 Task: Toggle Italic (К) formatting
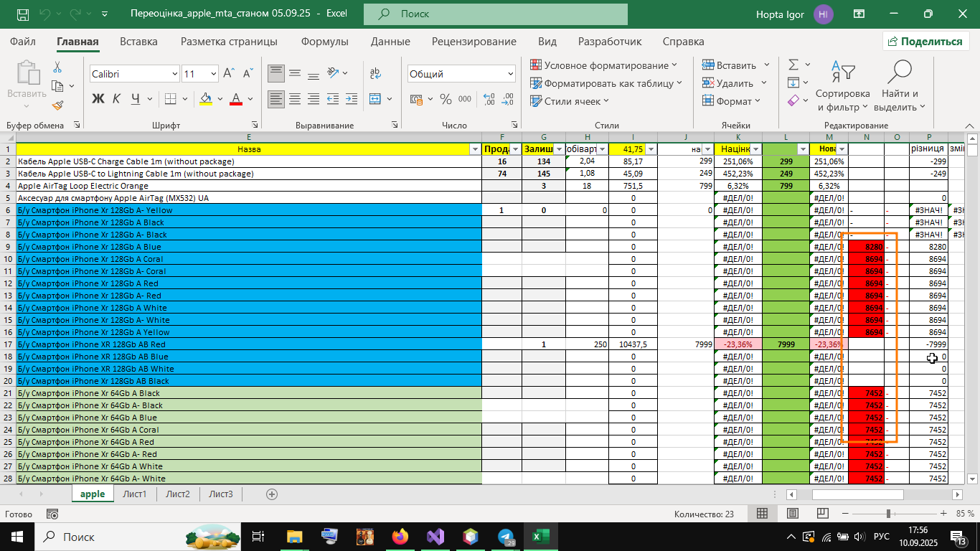[x=118, y=99]
